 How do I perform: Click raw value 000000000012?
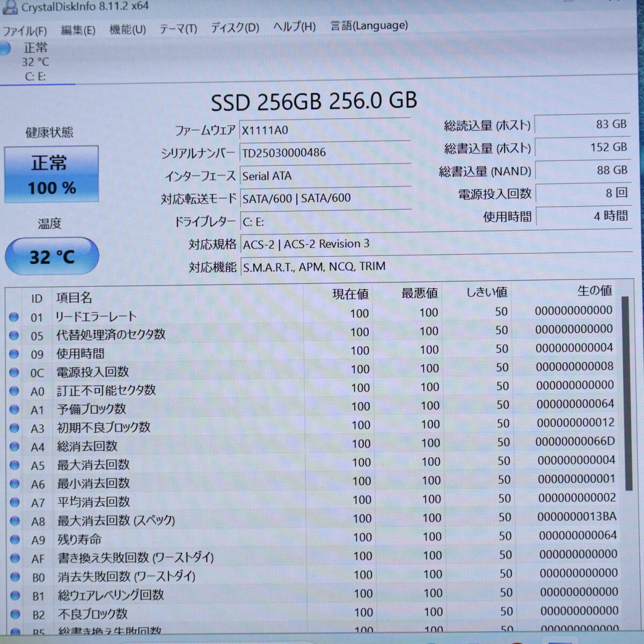(576, 422)
